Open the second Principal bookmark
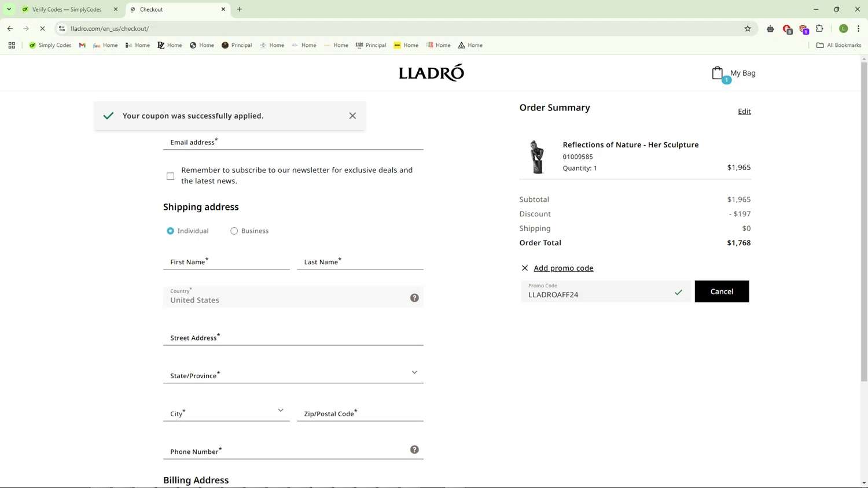The width and height of the screenshot is (868, 488). pos(371,45)
